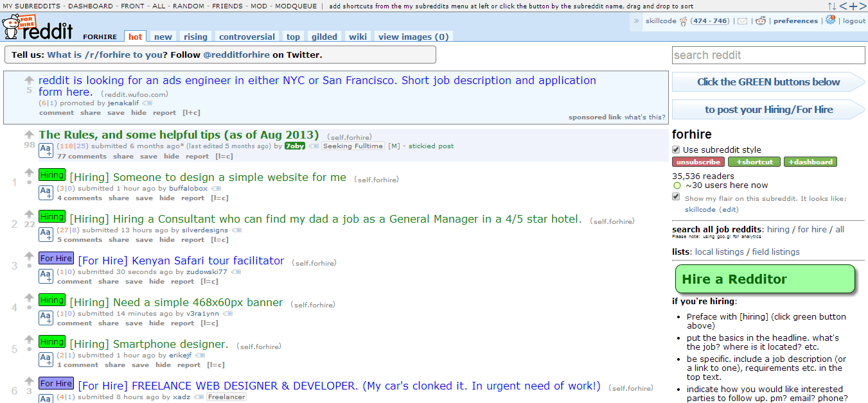Switch to the new tab
Viewport: 868px width, 403px height.
click(x=163, y=37)
